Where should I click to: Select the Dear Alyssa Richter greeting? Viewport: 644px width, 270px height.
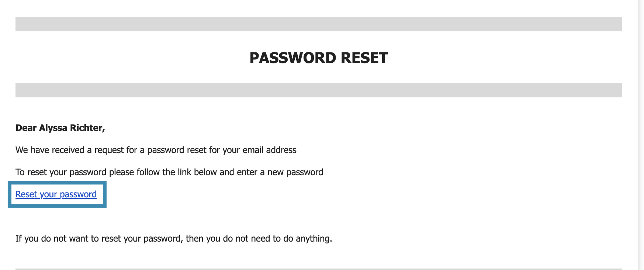tap(60, 128)
